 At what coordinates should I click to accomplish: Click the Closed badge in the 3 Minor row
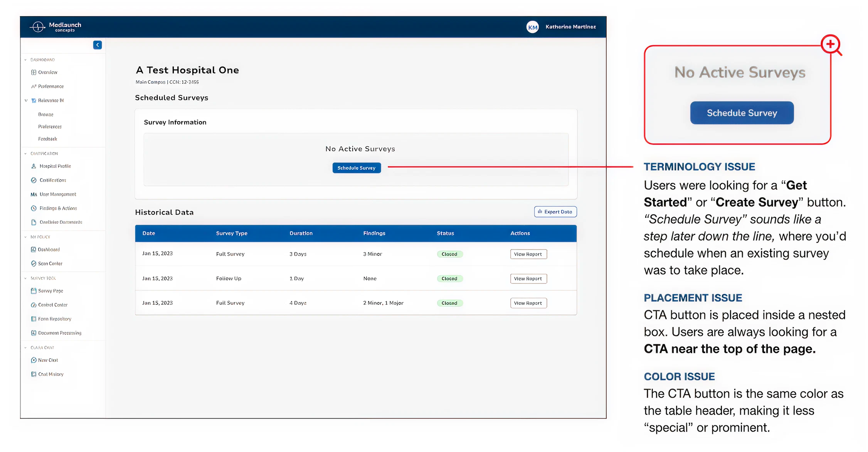pyautogui.click(x=450, y=254)
